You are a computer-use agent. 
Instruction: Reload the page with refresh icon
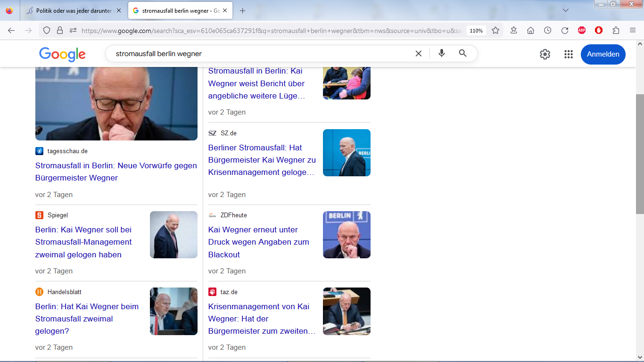click(564, 30)
